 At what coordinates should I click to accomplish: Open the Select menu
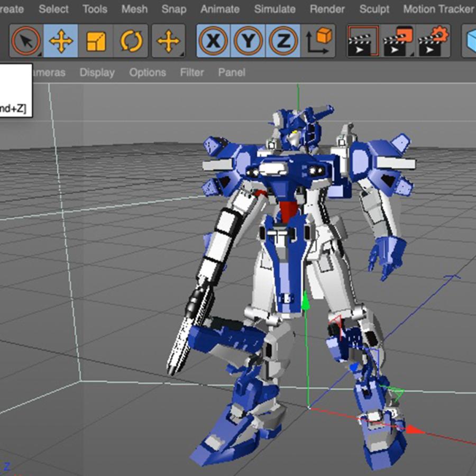pos(53,9)
